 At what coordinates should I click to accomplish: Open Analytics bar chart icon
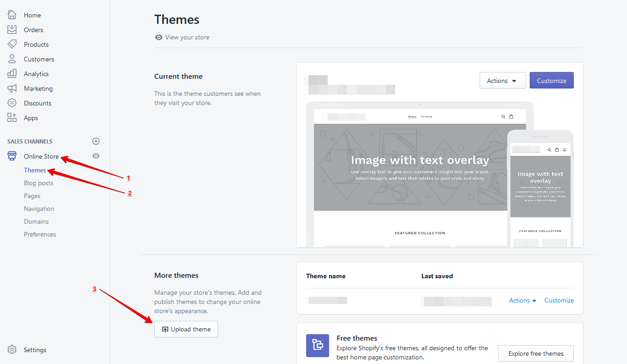pos(12,74)
